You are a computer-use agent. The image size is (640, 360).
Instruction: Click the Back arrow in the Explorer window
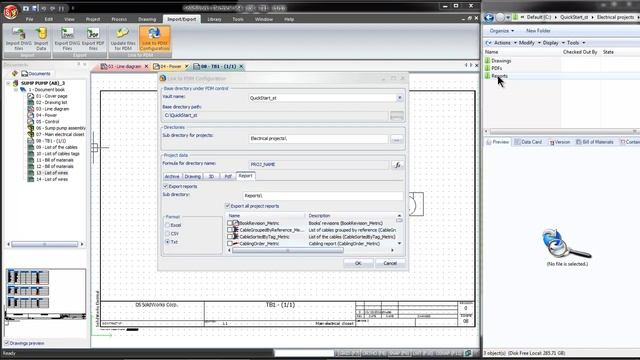point(489,17)
